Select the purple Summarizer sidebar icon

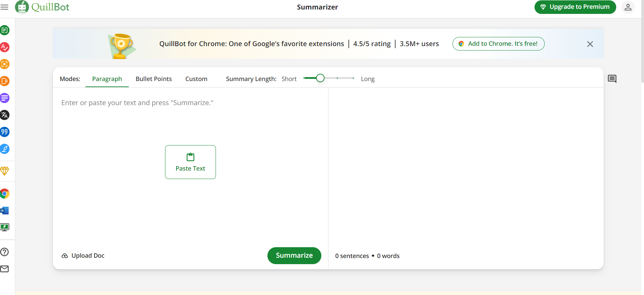tap(4, 98)
